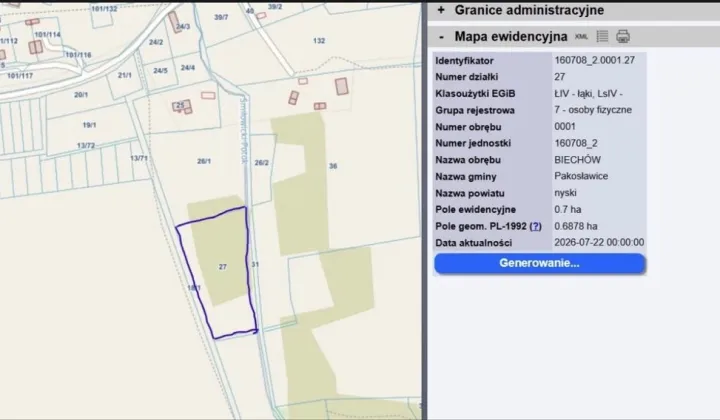Screen dimensions: 720x420
Task: Collapse the Mapa ewidencyjna section
Action: click(441, 37)
